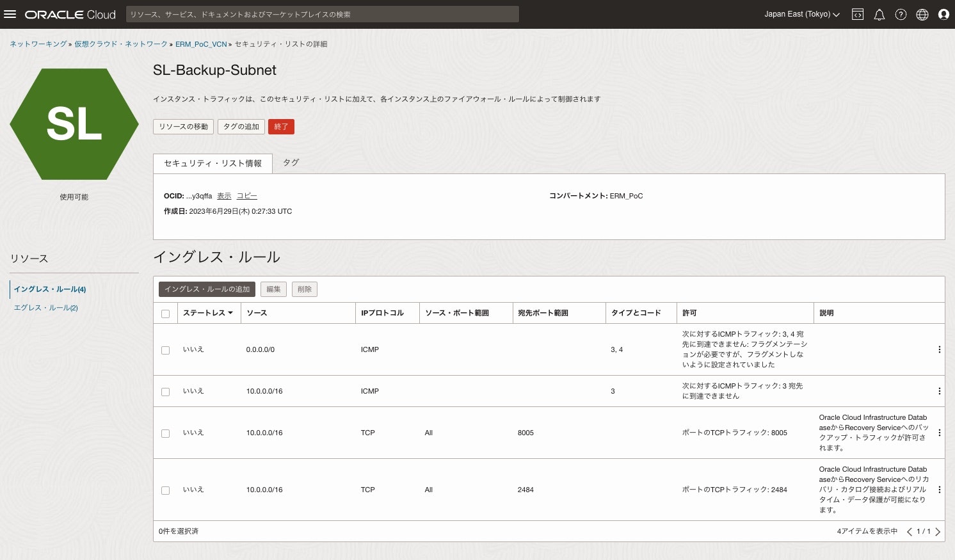Open the notifications bell
This screenshot has height=560, width=955.
tap(879, 14)
